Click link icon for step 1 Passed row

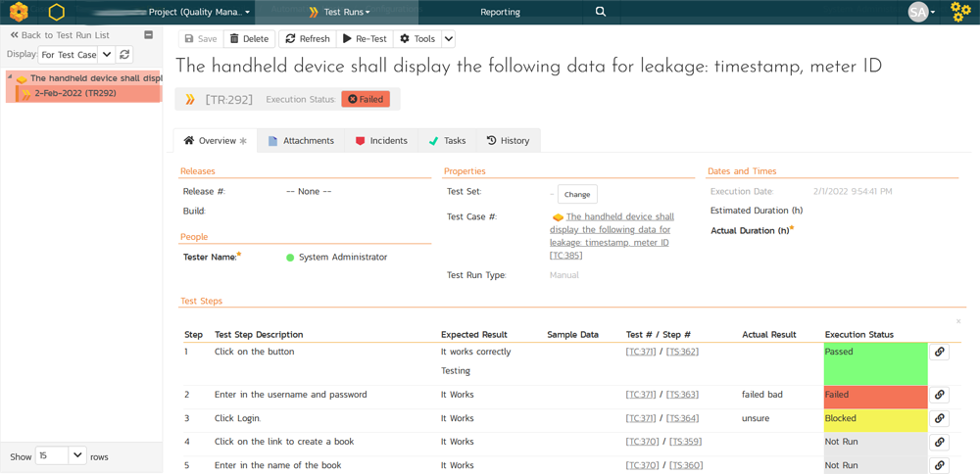(x=939, y=352)
